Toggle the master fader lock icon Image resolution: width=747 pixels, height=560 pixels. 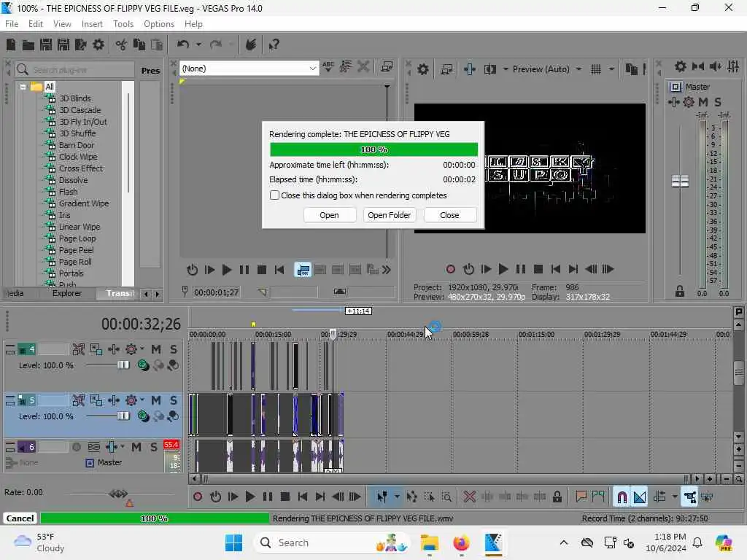coord(680,292)
